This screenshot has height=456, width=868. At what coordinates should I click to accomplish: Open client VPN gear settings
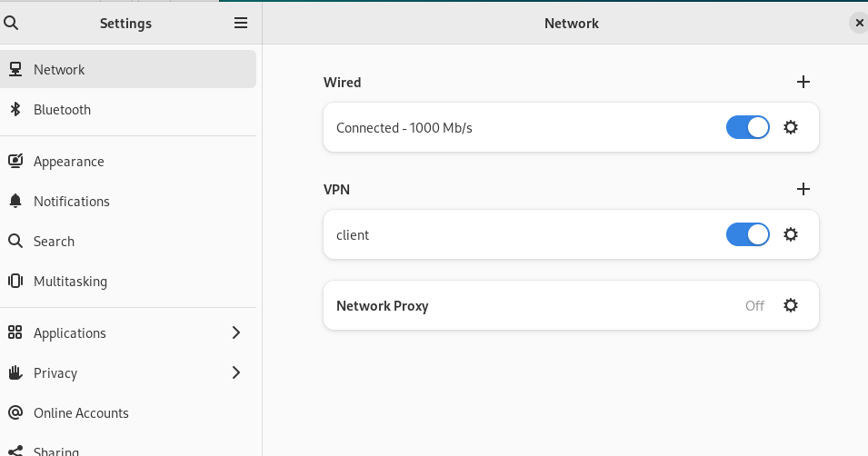[791, 234]
